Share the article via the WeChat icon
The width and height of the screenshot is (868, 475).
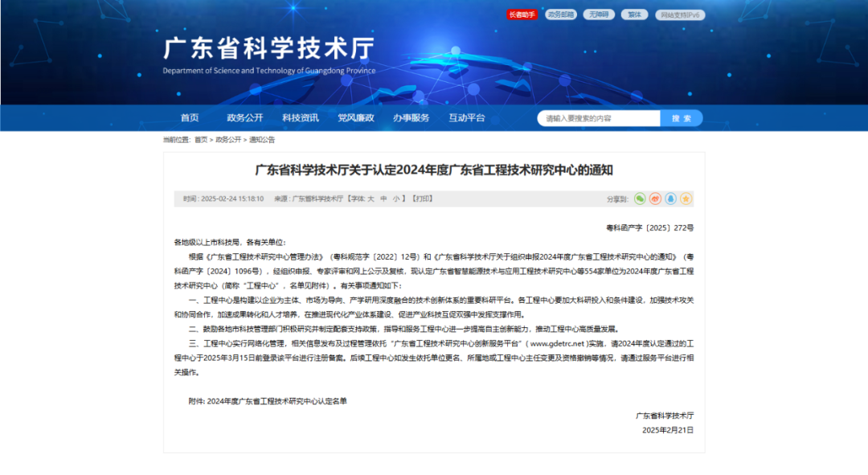click(639, 199)
